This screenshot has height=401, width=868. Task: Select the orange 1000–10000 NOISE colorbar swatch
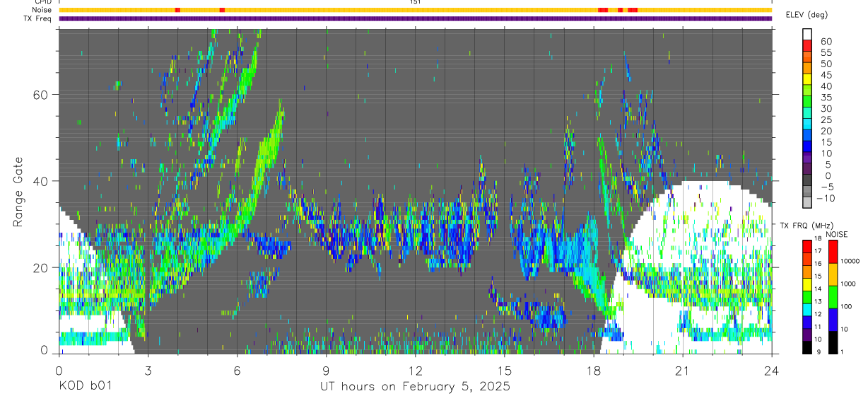pyautogui.click(x=833, y=274)
